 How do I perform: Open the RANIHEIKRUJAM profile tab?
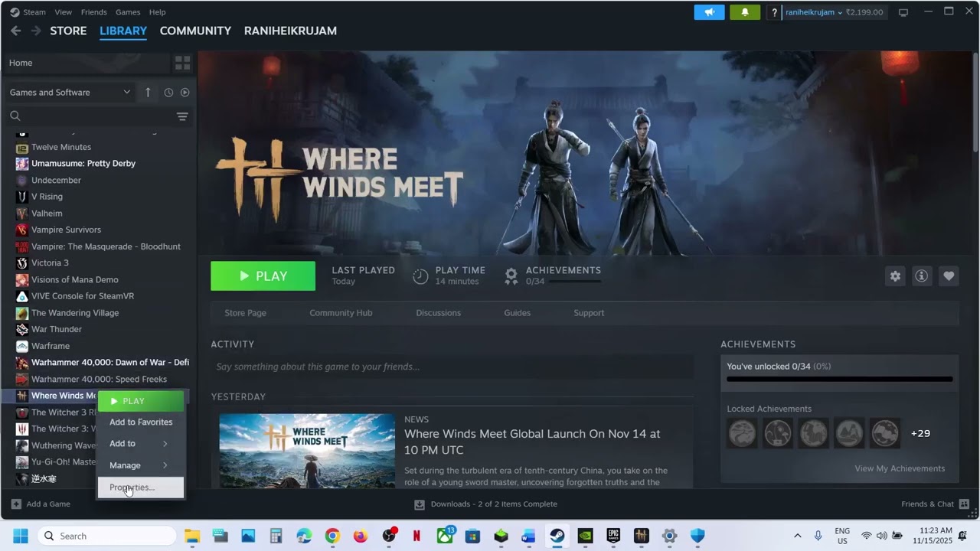click(290, 31)
